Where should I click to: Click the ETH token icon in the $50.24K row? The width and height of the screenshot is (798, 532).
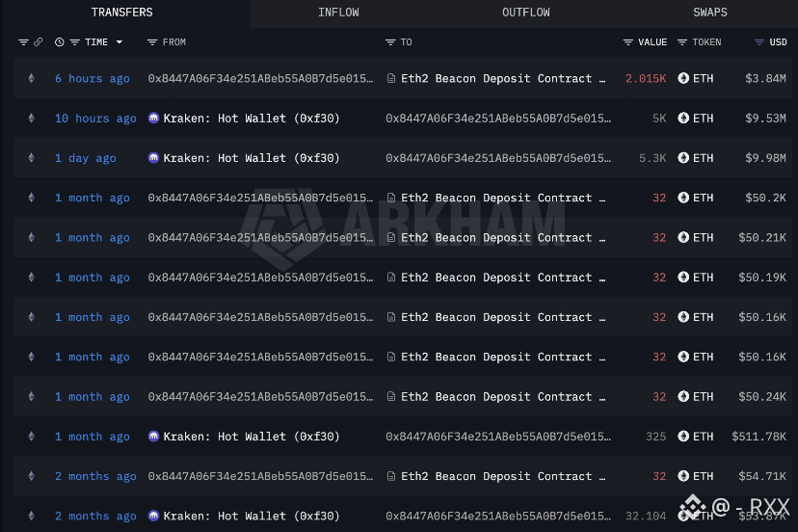pyautogui.click(x=683, y=396)
